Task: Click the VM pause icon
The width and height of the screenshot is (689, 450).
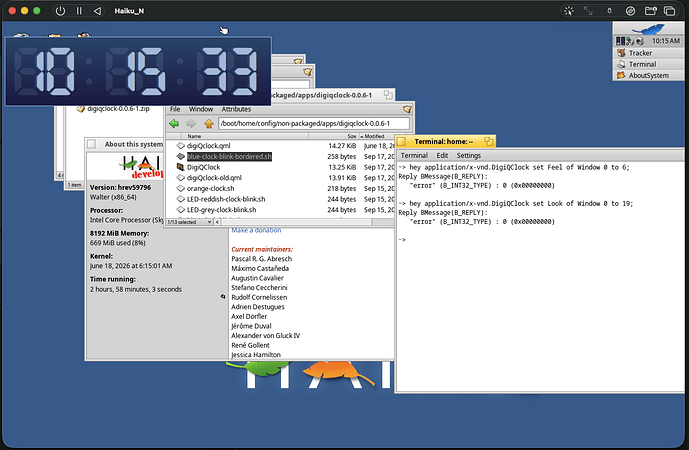Action: [79, 11]
